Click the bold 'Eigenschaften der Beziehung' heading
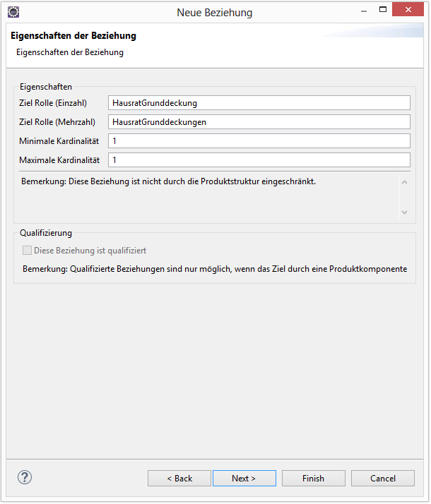Screen dimensions: 431x504 [73, 35]
